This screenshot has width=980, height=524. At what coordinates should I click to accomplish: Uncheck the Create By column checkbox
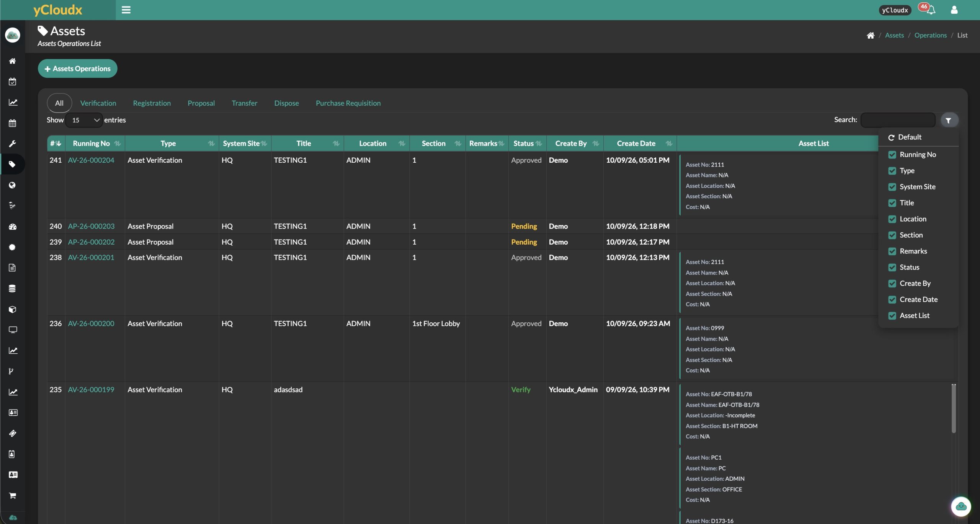click(x=892, y=283)
